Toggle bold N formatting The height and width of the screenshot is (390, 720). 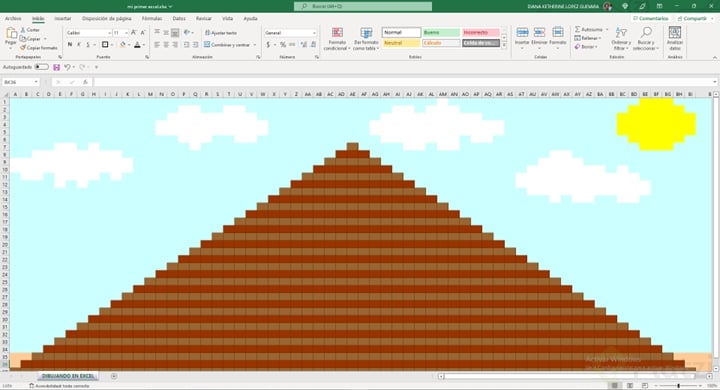[70, 45]
